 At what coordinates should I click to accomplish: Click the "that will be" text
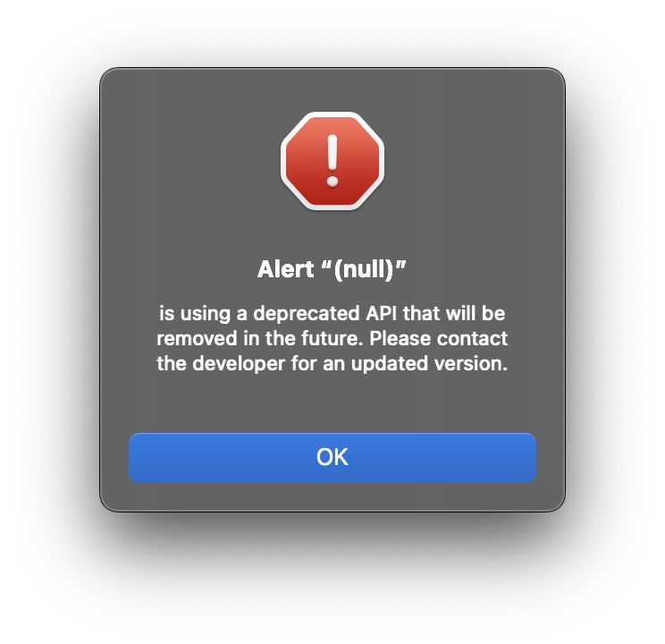coord(454,313)
